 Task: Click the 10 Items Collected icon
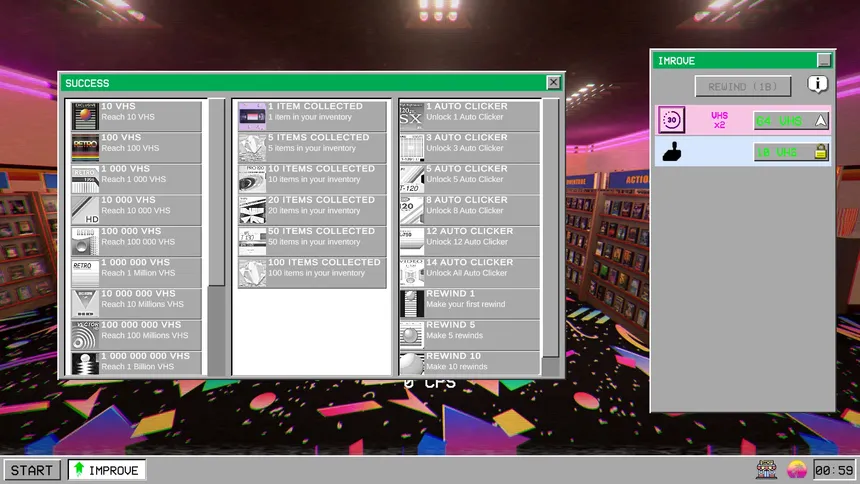pyautogui.click(x=252, y=178)
